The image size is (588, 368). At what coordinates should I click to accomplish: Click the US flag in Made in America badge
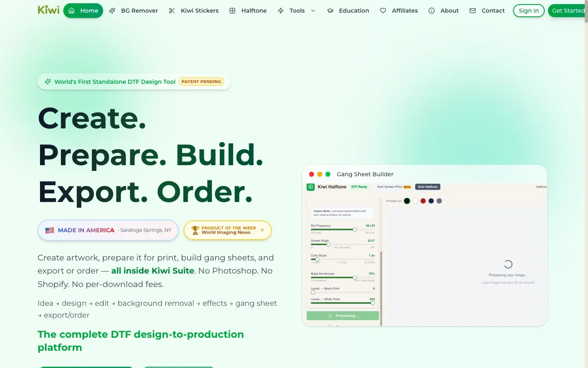tap(50, 230)
